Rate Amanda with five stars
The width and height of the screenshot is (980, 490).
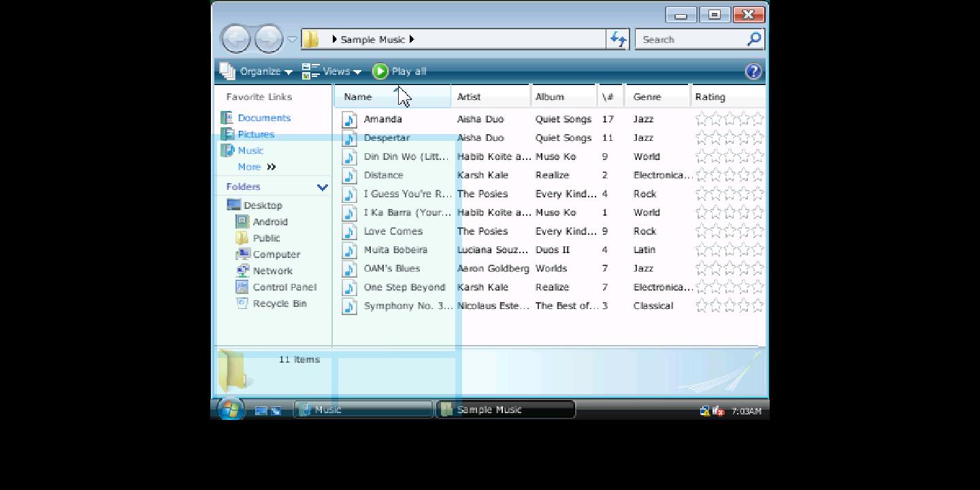[757, 119]
